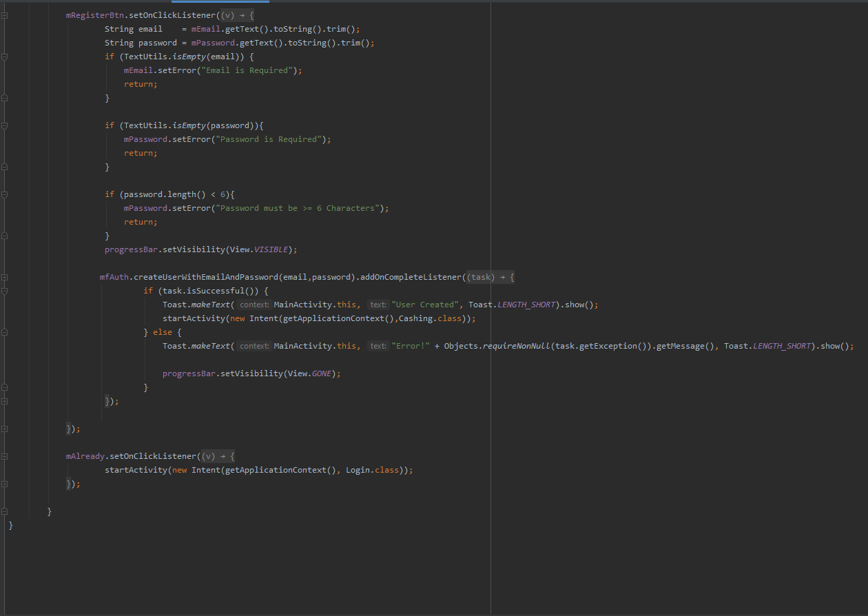This screenshot has height=616, width=868.
Task: Expand folded lambda (v) → { after mAlready
Action: click(x=217, y=456)
